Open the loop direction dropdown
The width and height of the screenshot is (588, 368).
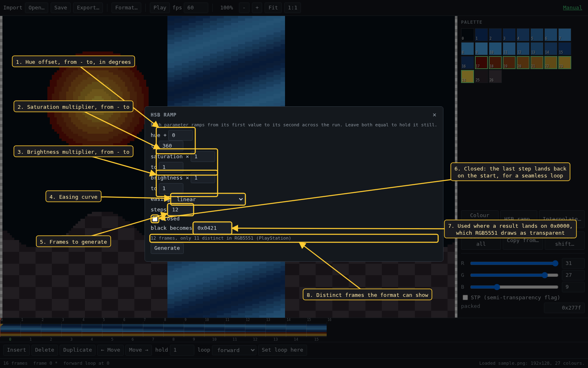click(234, 350)
